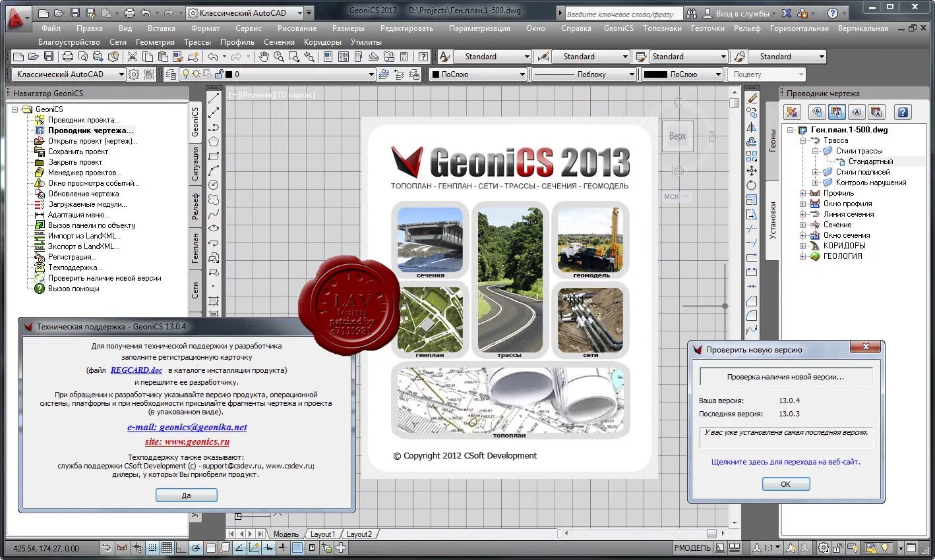Click Проводник чертежа item in navigator

pyautogui.click(x=90, y=130)
